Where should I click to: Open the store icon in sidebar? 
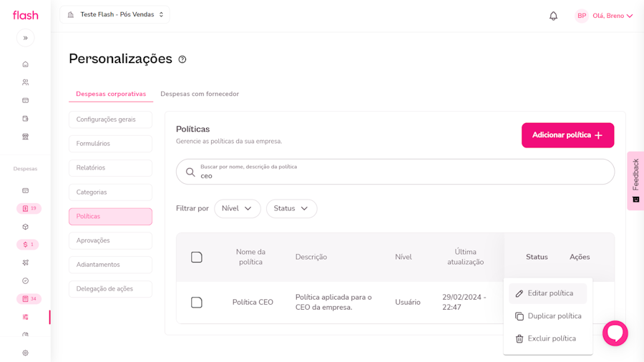(x=26, y=137)
